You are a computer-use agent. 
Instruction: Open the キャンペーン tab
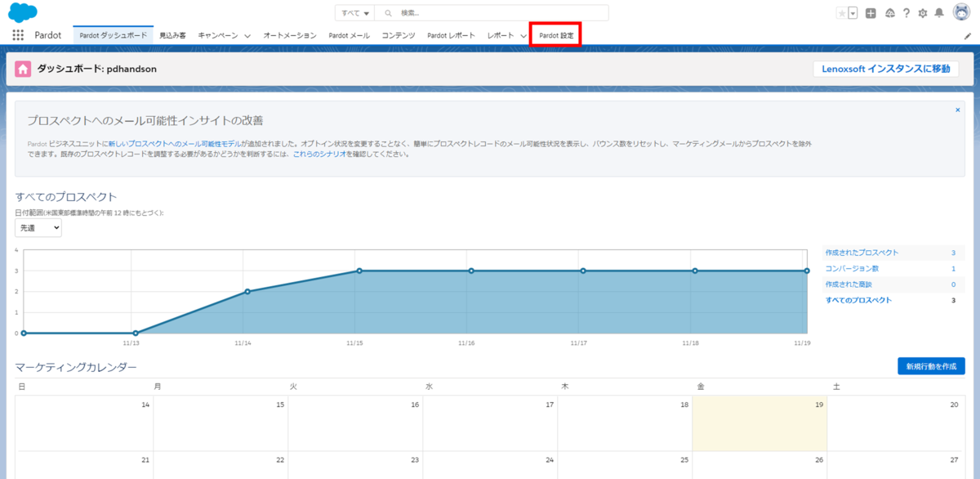pos(218,36)
